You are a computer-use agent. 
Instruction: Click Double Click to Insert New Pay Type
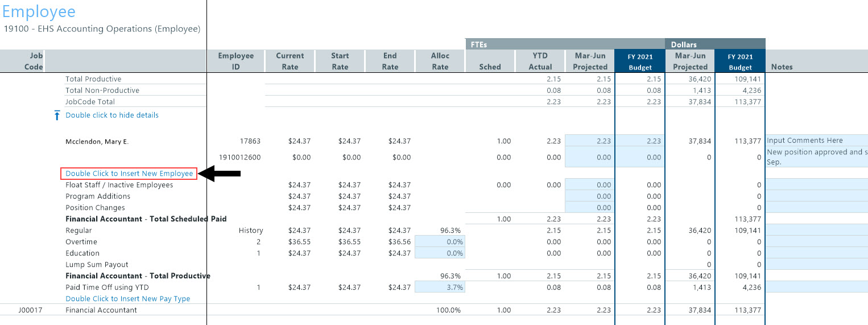(x=127, y=299)
